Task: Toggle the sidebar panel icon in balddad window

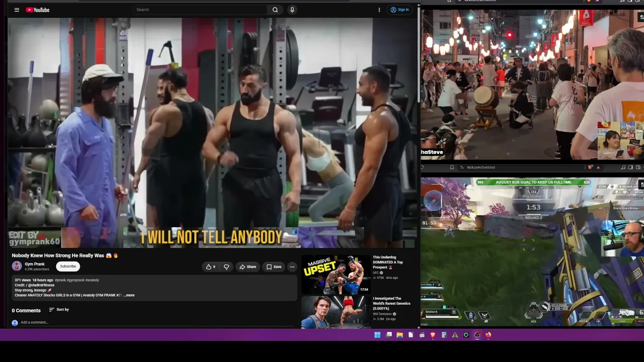Action: pyautogui.click(x=630, y=167)
